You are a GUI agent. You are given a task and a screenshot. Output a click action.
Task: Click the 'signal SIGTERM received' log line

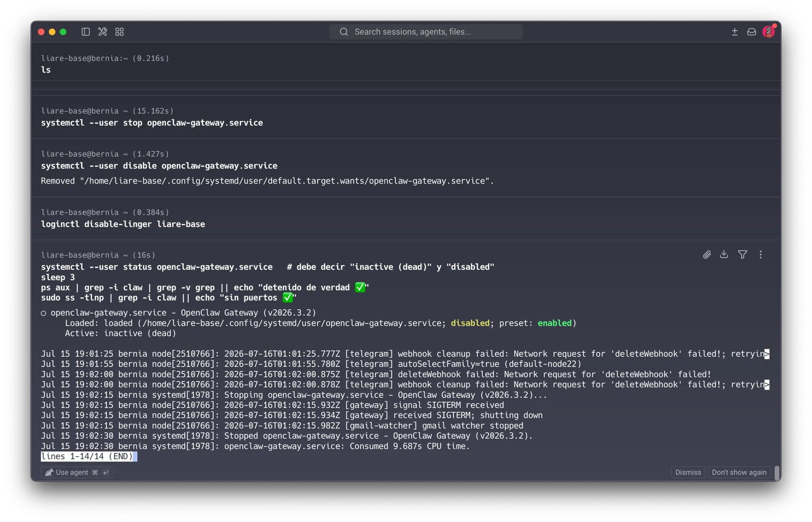(x=272, y=405)
